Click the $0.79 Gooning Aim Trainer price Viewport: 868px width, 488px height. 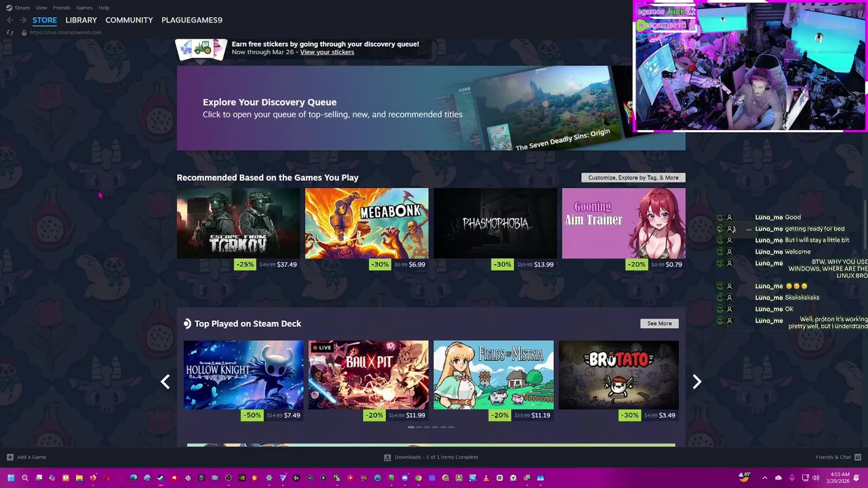coord(675,264)
